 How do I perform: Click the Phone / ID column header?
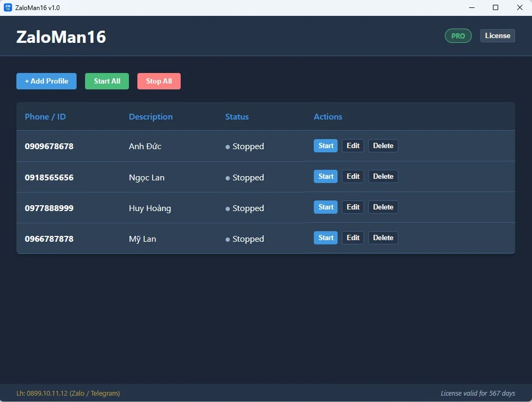tap(45, 116)
